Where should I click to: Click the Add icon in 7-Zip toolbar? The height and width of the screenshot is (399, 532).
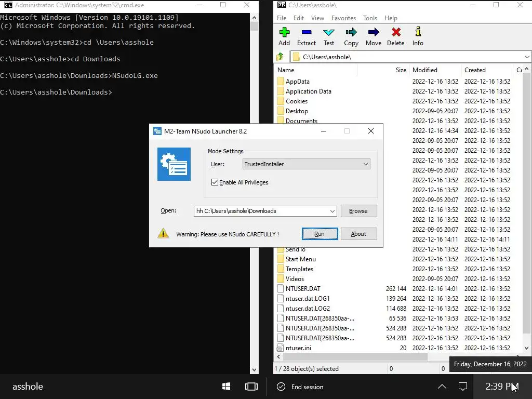[x=284, y=33]
